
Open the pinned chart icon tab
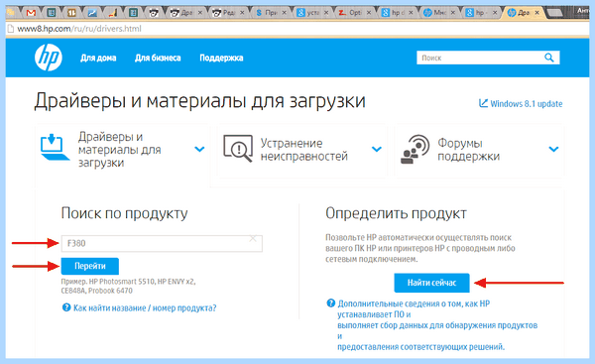pos(92,13)
